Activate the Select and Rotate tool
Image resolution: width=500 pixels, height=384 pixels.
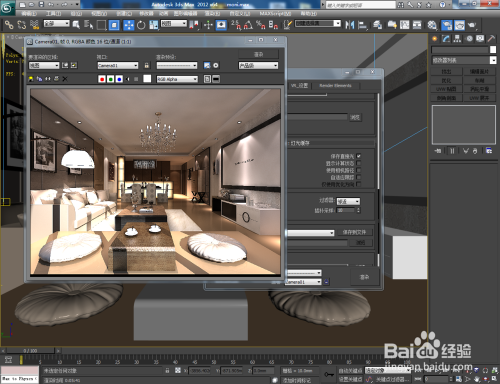pyautogui.click(x=141, y=25)
